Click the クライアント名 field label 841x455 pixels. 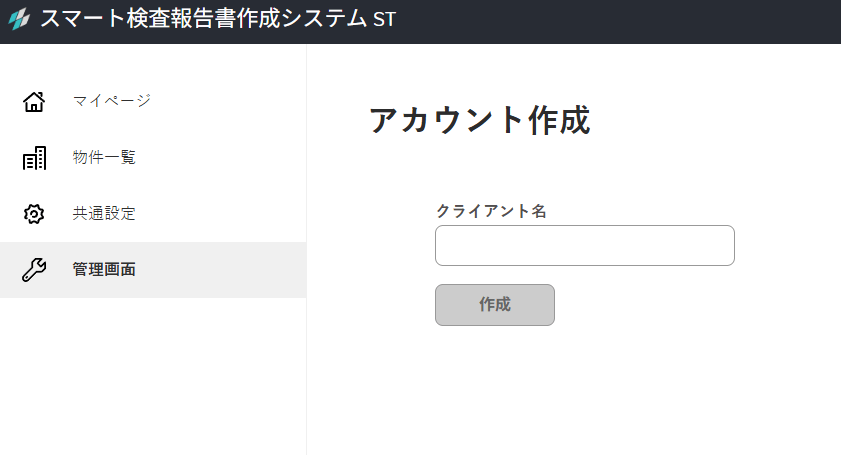[491, 211]
